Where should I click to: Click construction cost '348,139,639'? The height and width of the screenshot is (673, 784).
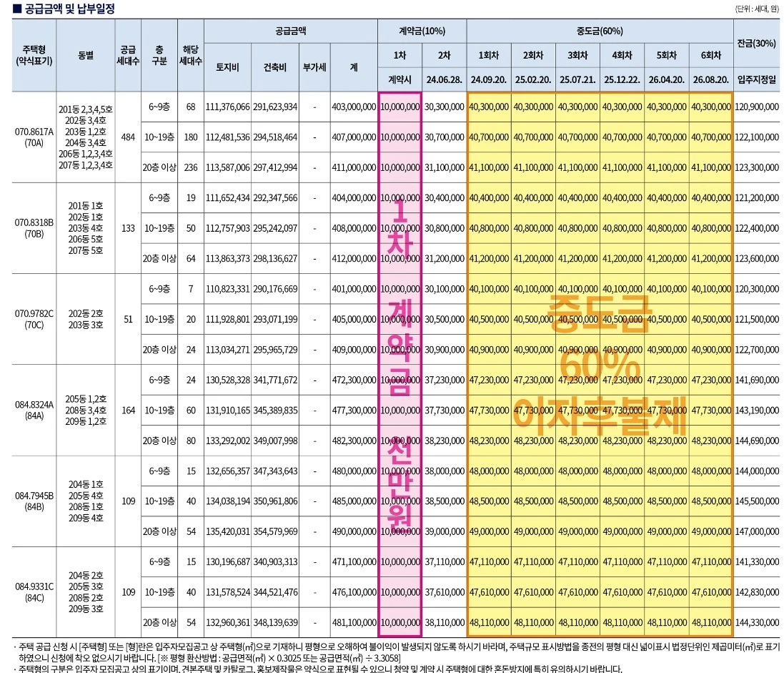[x=275, y=622]
